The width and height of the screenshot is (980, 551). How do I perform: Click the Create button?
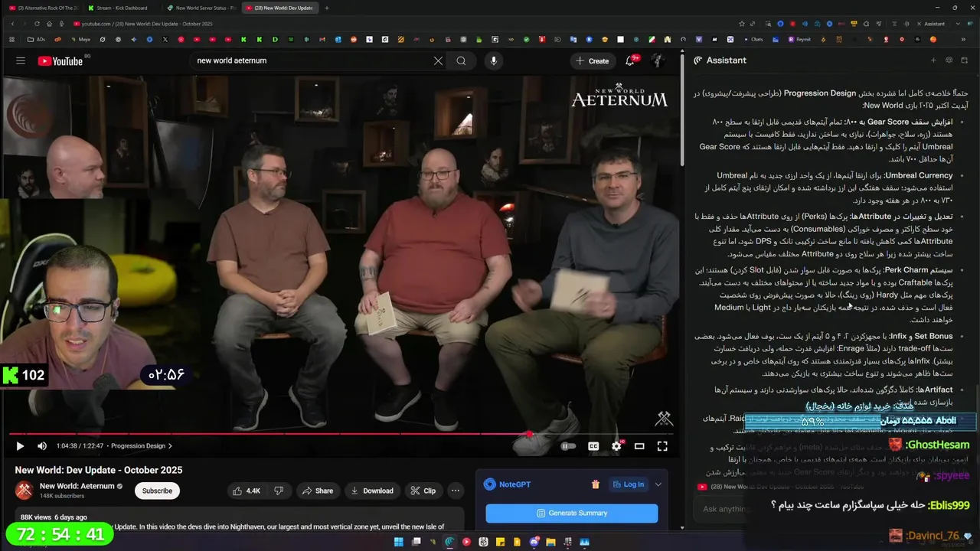point(593,60)
